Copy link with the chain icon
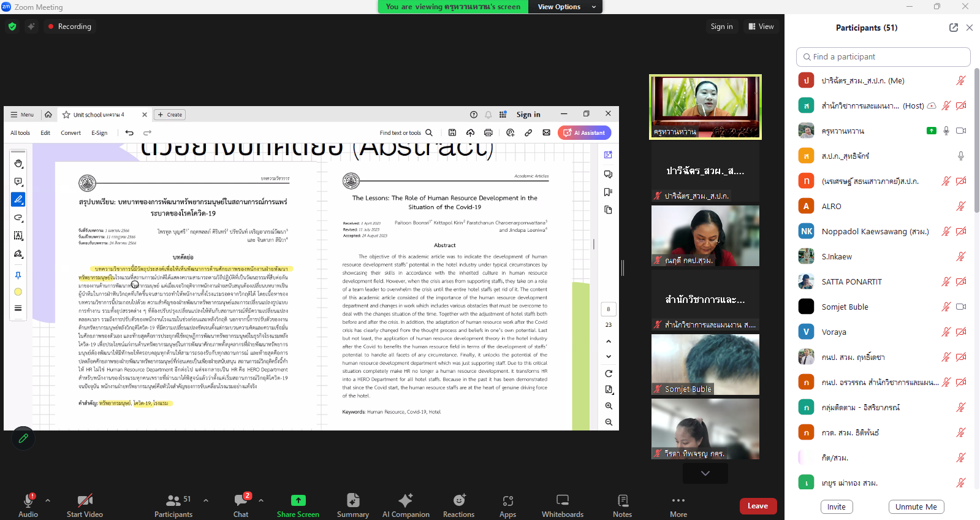Viewport: 980px width, 520px height. click(x=528, y=132)
